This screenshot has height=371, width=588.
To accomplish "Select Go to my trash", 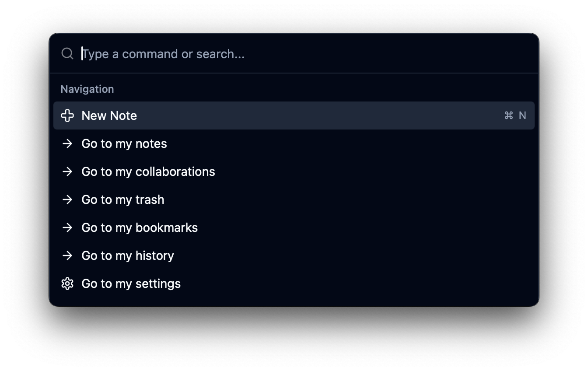I will coord(123,199).
